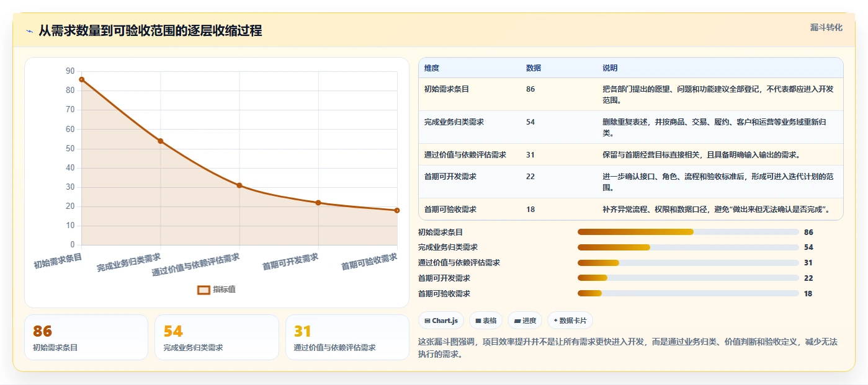The width and height of the screenshot is (868, 385).
Task: Click the table data value 18
Action: click(530, 210)
